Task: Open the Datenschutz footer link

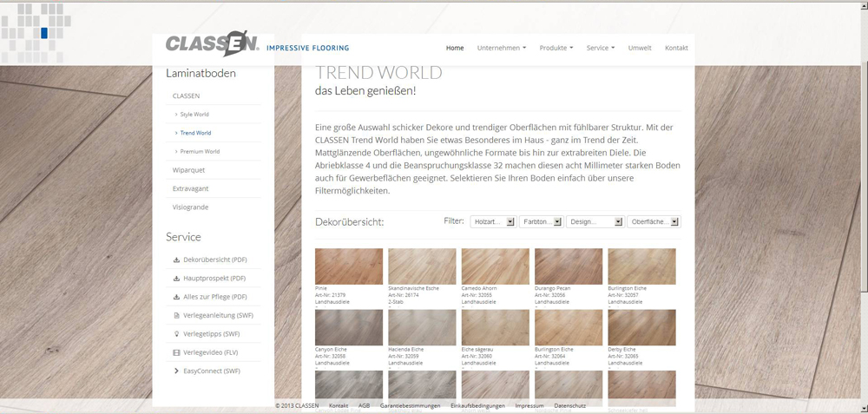Action: [569, 405]
